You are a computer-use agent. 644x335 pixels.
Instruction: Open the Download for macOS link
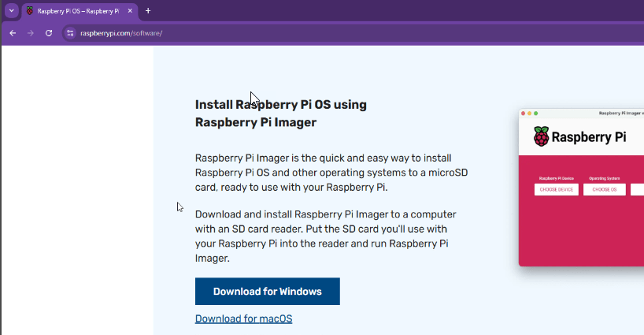pos(243,318)
